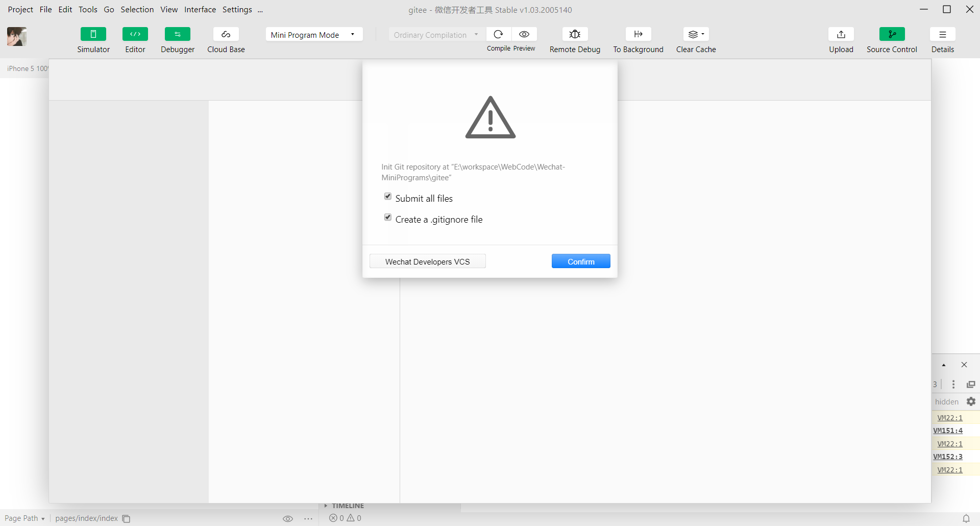The height and width of the screenshot is (526, 980).
Task: Start Remote Debug with bug icon
Action: click(x=575, y=34)
